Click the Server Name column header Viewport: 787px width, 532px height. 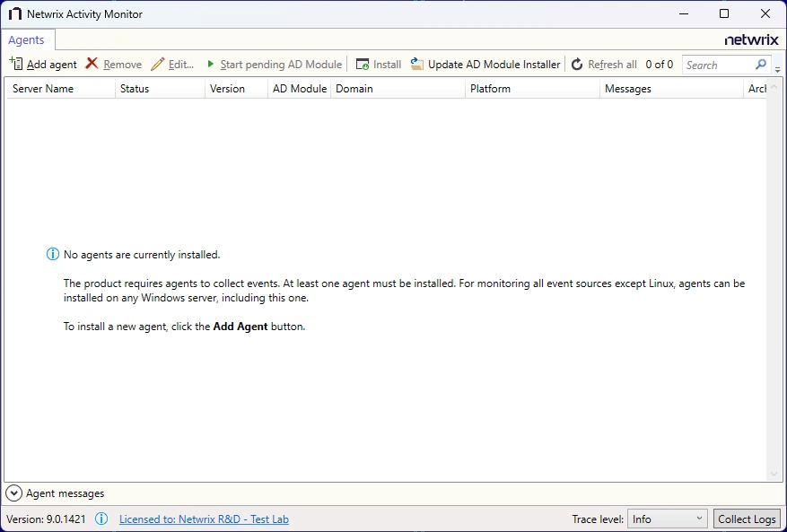45,88
